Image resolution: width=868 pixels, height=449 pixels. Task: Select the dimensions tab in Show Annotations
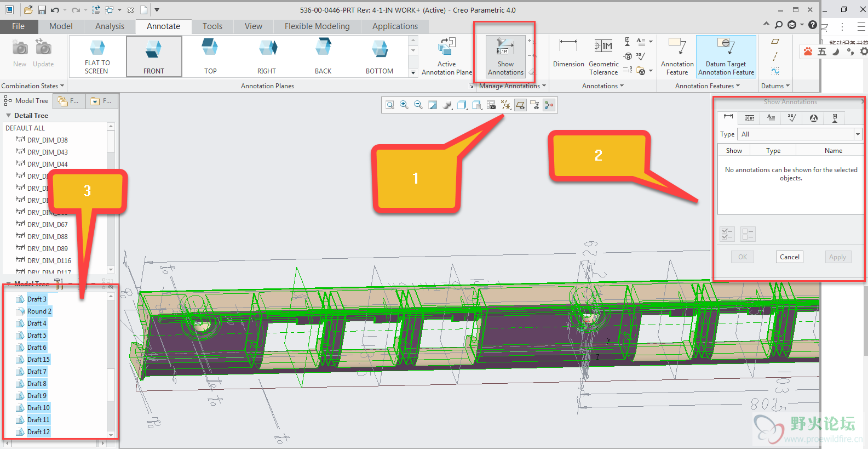coord(728,117)
